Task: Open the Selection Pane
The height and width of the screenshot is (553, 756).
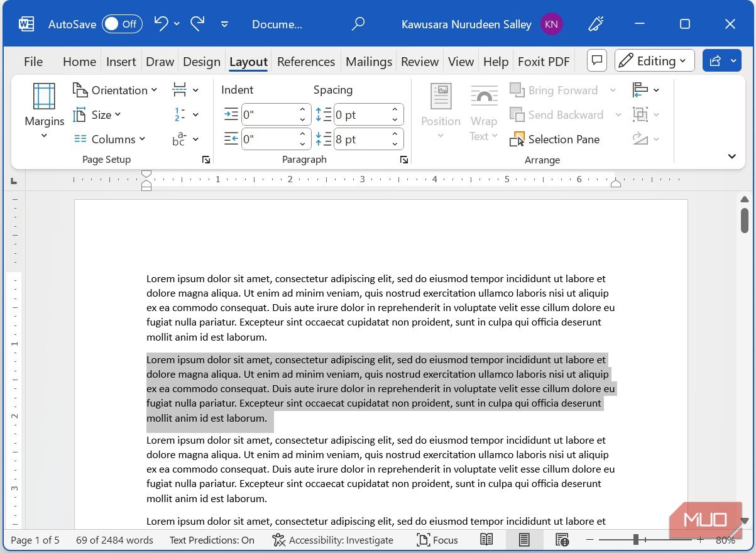Action: [555, 139]
